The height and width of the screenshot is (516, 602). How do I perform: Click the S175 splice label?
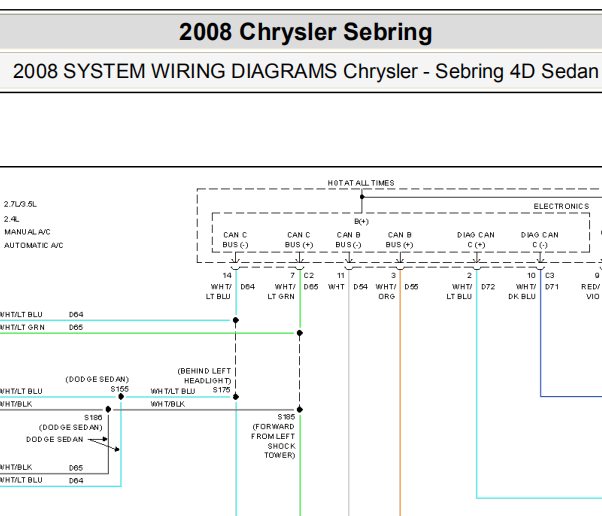(222, 390)
